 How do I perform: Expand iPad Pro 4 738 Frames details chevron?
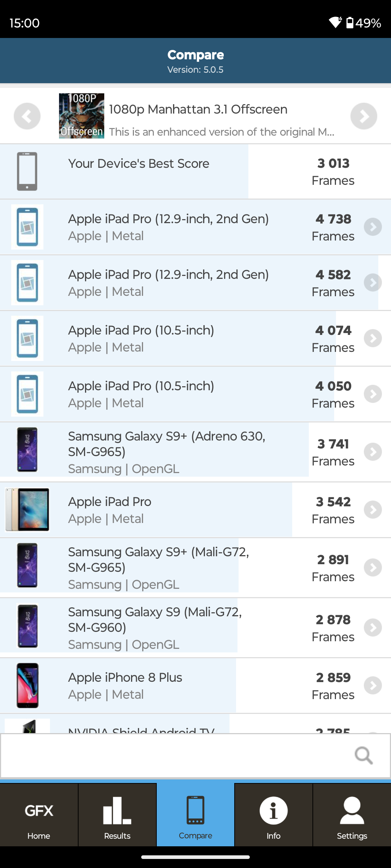373,227
